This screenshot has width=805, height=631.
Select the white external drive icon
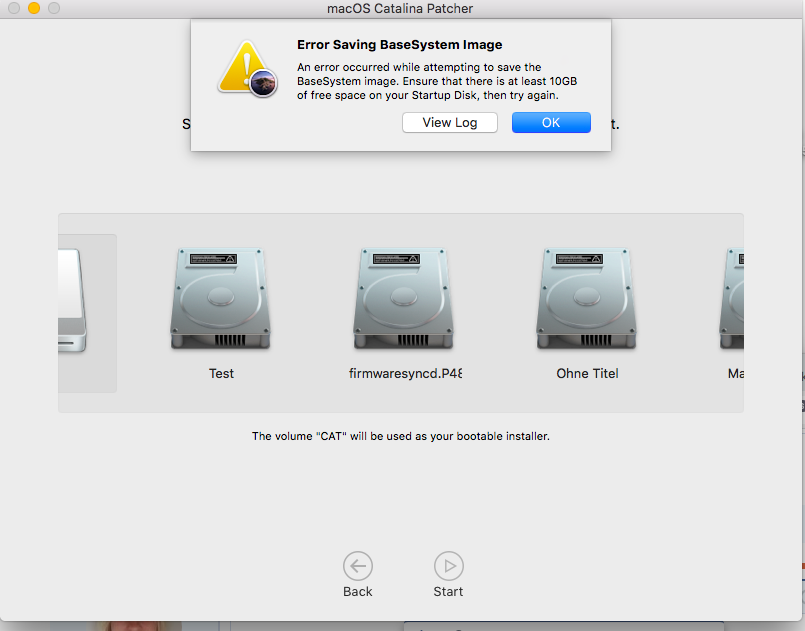click(72, 300)
